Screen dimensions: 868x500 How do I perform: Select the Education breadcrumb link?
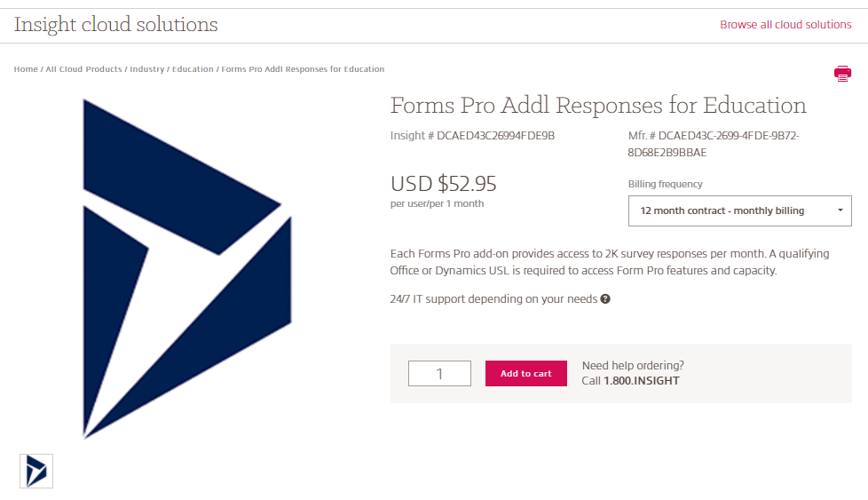(193, 69)
